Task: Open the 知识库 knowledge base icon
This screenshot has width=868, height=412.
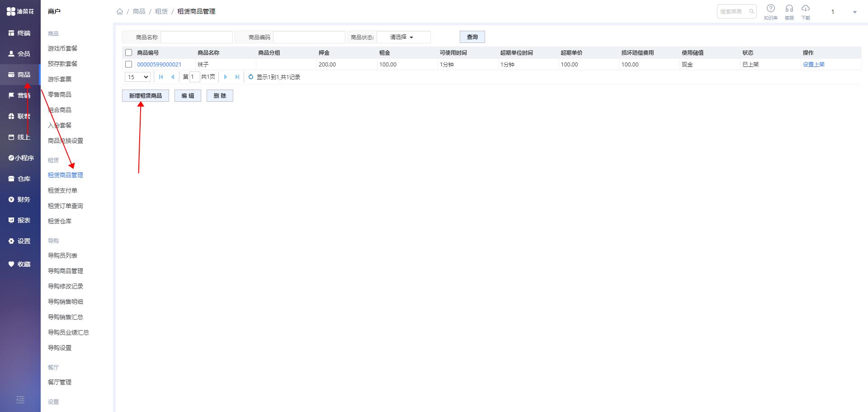Action: coord(771,12)
